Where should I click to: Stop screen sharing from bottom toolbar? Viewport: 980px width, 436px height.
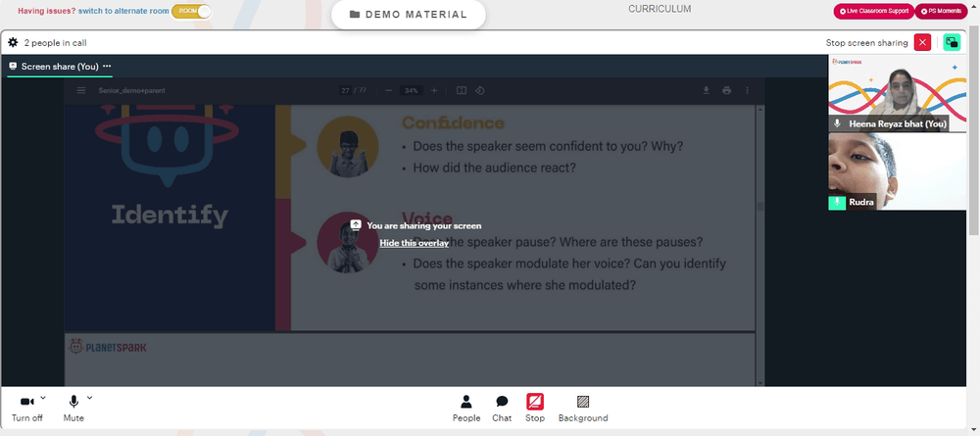coord(534,410)
